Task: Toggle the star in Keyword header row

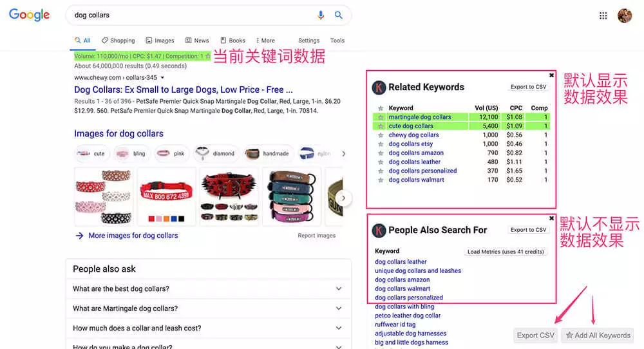Action: tap(381, 108)
